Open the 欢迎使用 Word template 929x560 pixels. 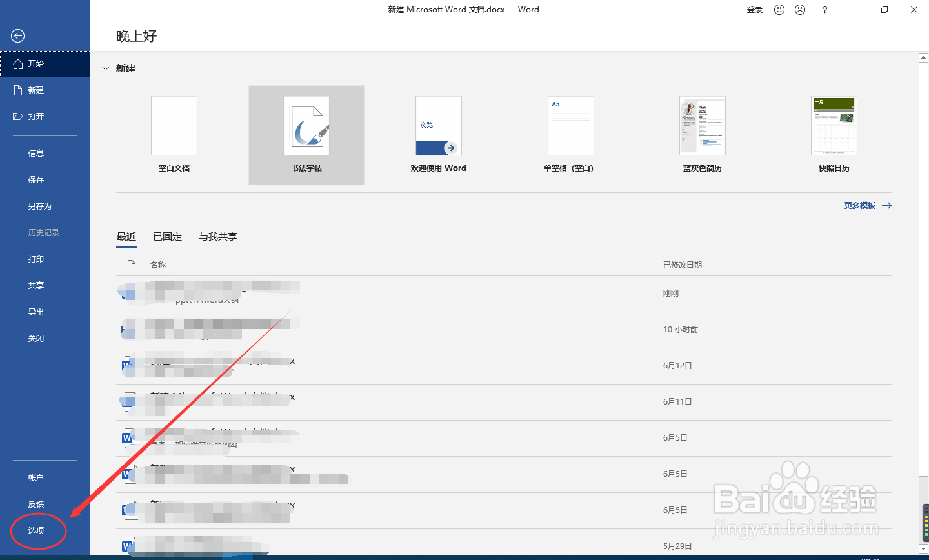coord(439,126)
